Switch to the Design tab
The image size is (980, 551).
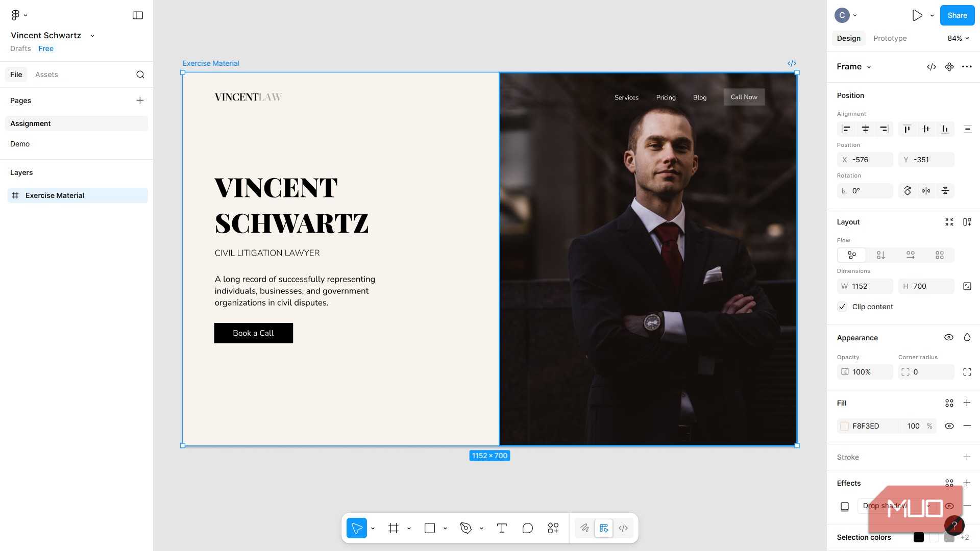(848, 38)
